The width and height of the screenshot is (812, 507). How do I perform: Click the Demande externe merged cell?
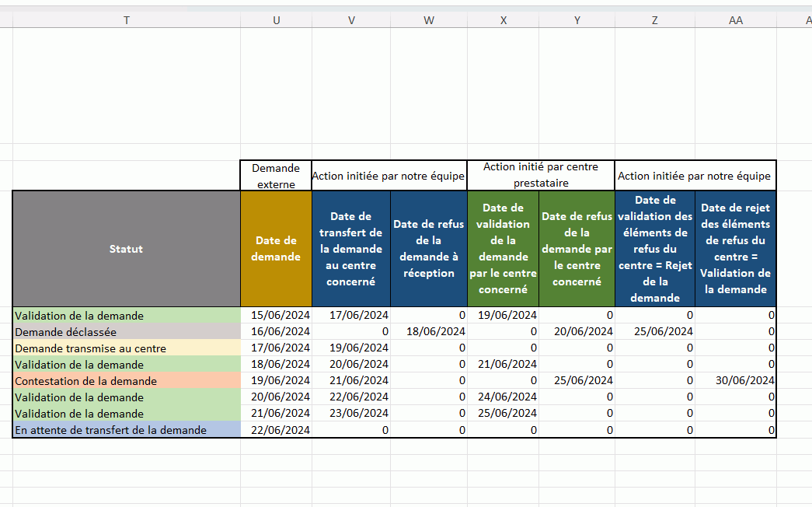coord(276,176)
